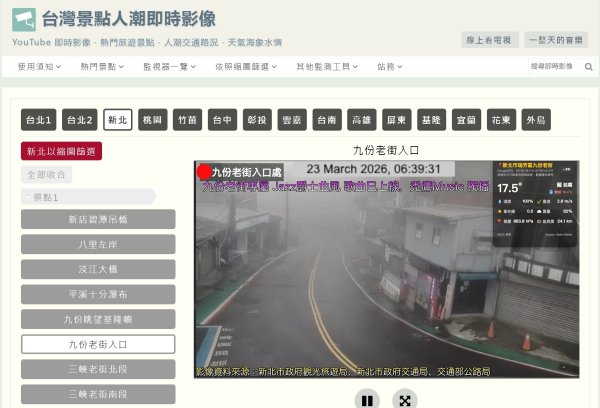Click the 台灣景點人潮即時影像 site title

pyautogui.click(x=129, y=19)
